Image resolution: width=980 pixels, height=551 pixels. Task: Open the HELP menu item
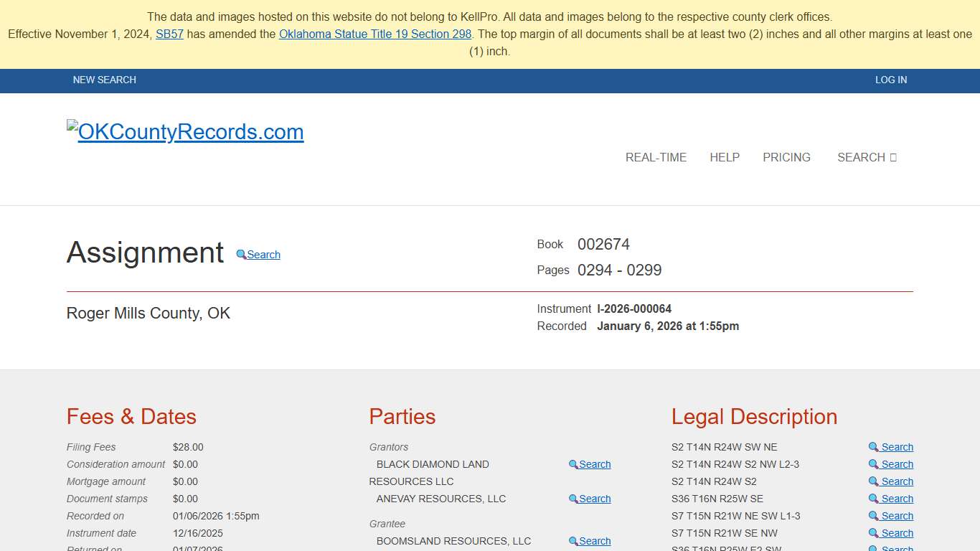click(725, 157)
